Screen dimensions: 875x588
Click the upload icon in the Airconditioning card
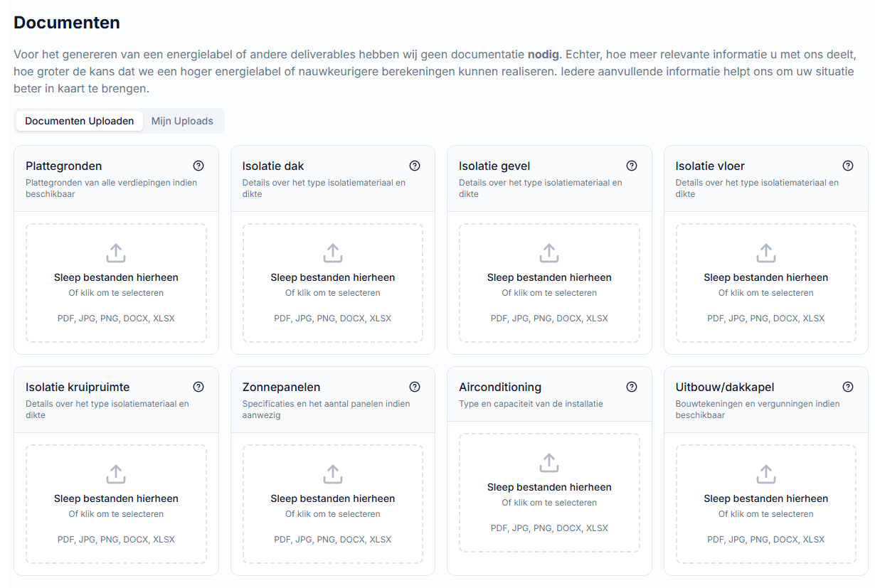click(x=549, y=462)
